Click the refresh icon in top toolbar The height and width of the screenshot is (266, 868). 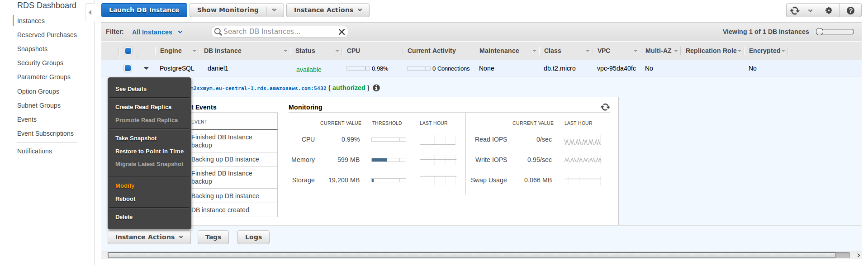[x=795, y=10]
